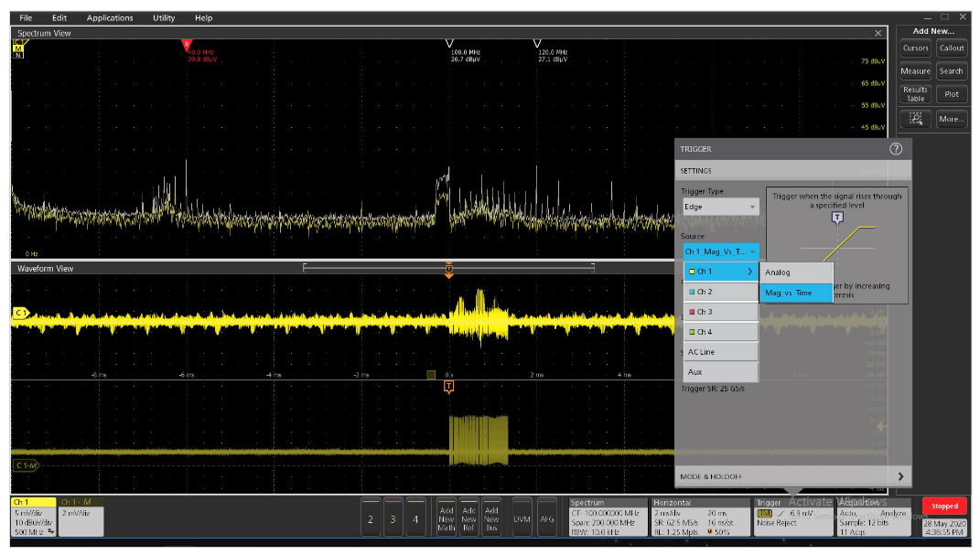
Task: Click the 120.0 MHz spectrum marker
Action: coord(537,43)
